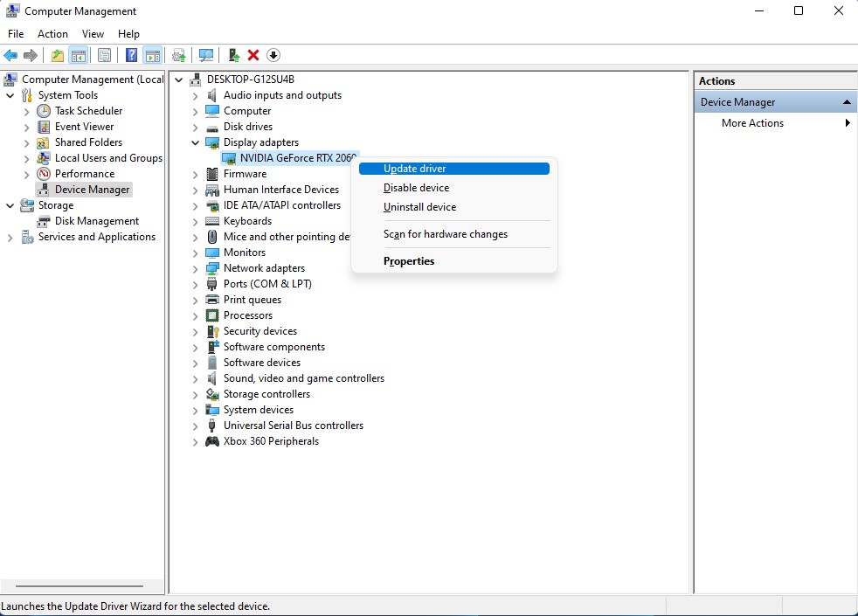Screen dimensions: 858x616
Task: Collapse the Storage node
Action: click(10, 205)
